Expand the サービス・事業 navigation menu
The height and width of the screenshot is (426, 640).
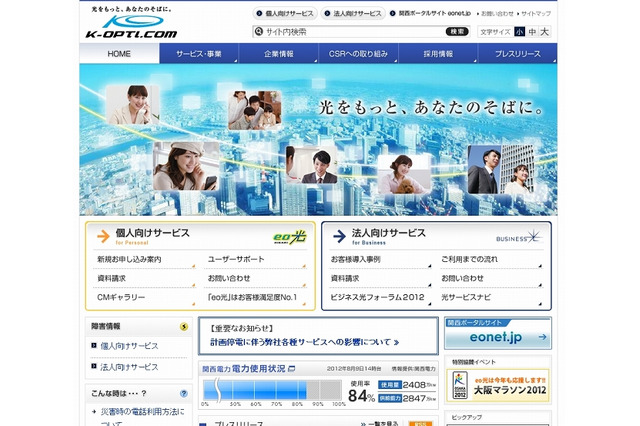(x=199, y=53)
